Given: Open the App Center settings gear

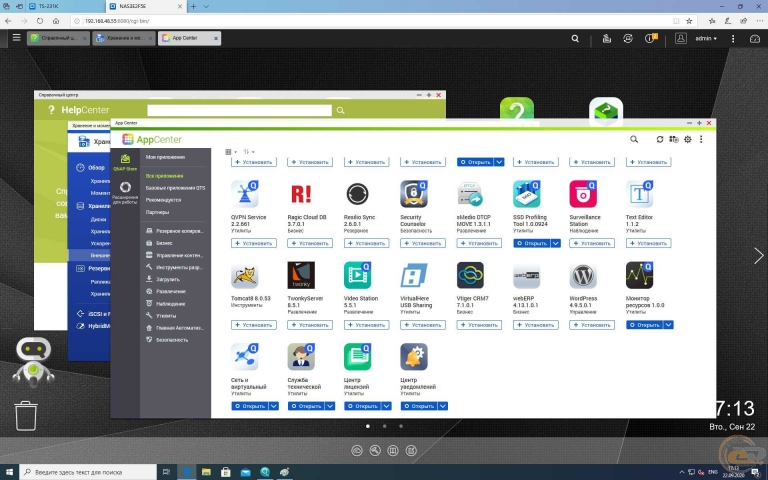Looking at the screenshot, I should (688, 140).
